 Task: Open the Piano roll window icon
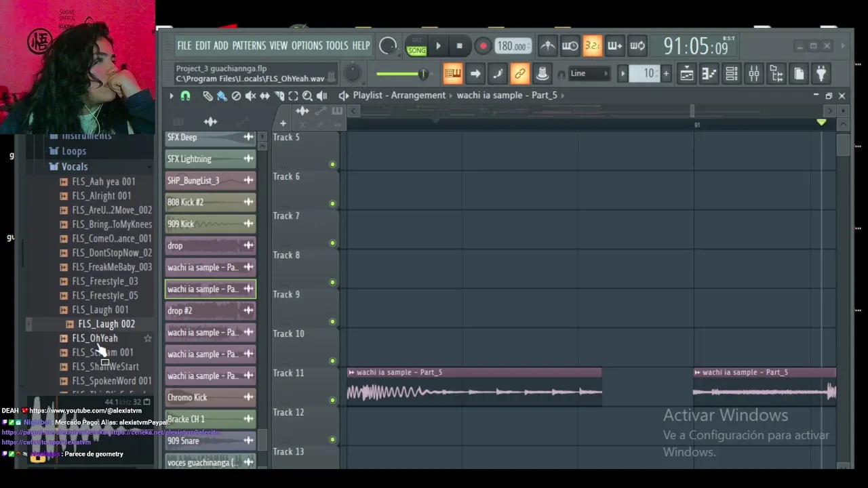click(709, 73)
